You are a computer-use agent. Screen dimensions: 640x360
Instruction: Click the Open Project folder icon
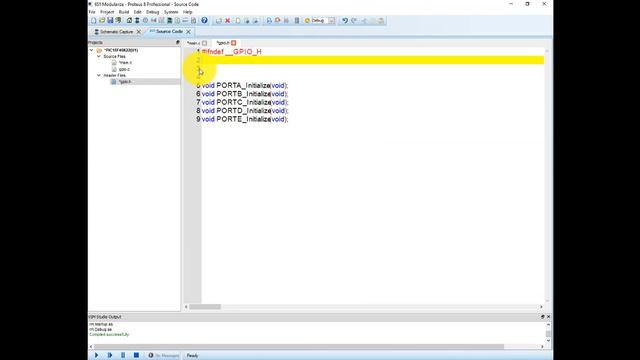102,20
